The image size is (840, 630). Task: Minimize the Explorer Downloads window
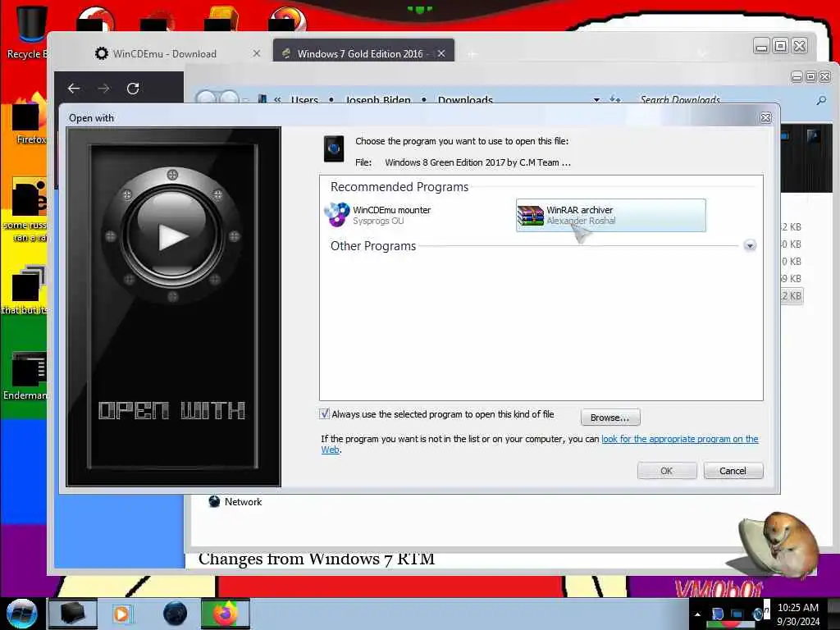pos(797,76)
